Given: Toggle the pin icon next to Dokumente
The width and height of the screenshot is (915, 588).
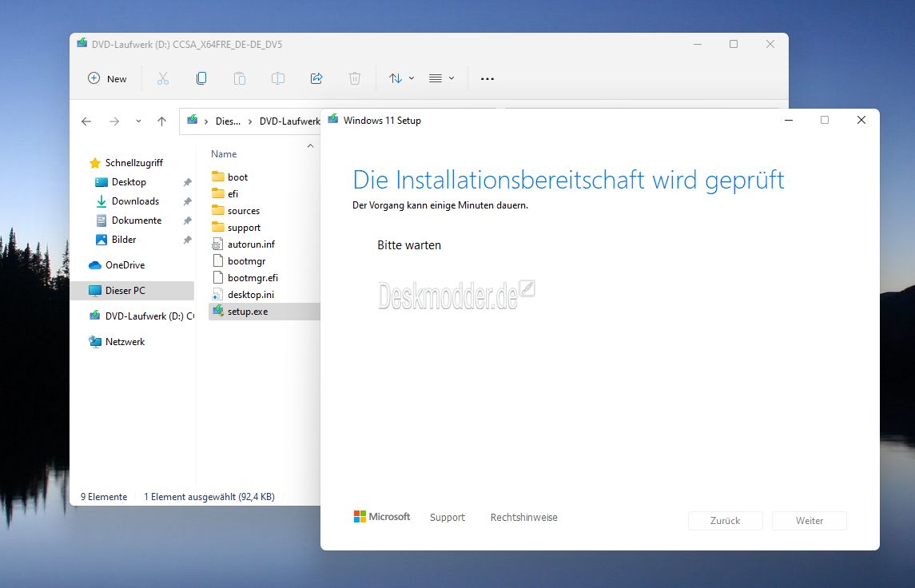Looking at the screenshot, I should [187, 221].
